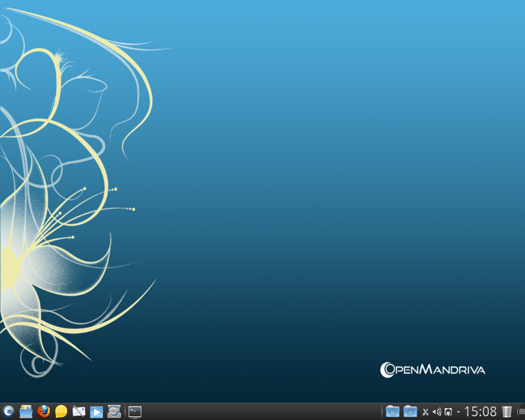
Task: Click the volume speaker tray icon
Action: (x=437, y=412)
